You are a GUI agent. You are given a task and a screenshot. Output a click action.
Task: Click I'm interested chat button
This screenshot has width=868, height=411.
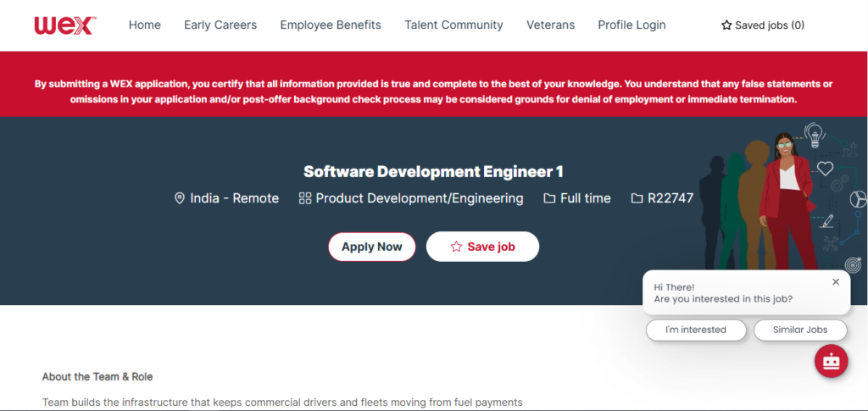click(x=696, y=330)
